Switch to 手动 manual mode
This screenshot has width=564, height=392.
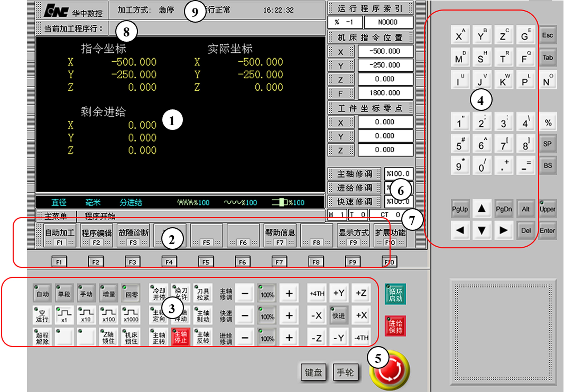pyautogui.click(x=86, y=293)
